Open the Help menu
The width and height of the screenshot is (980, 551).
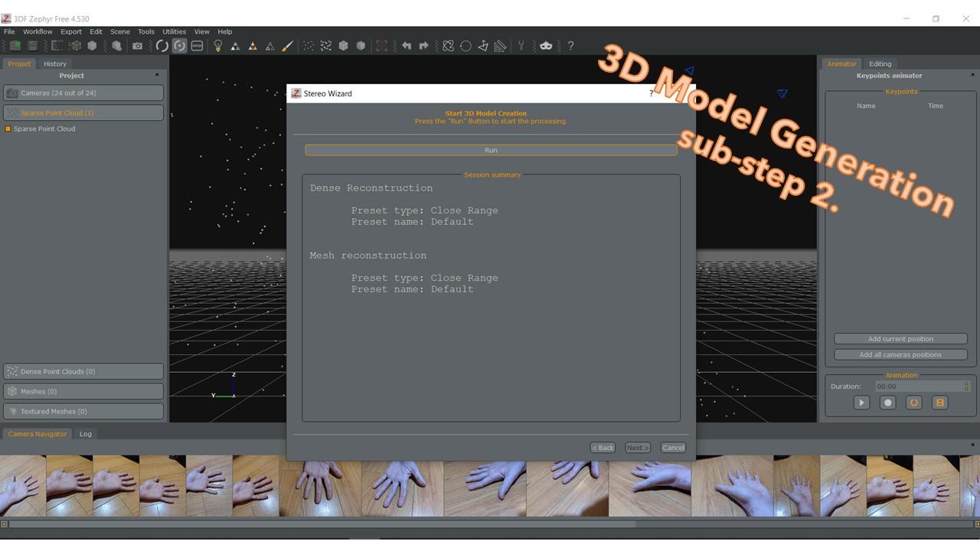click(224, 32)
